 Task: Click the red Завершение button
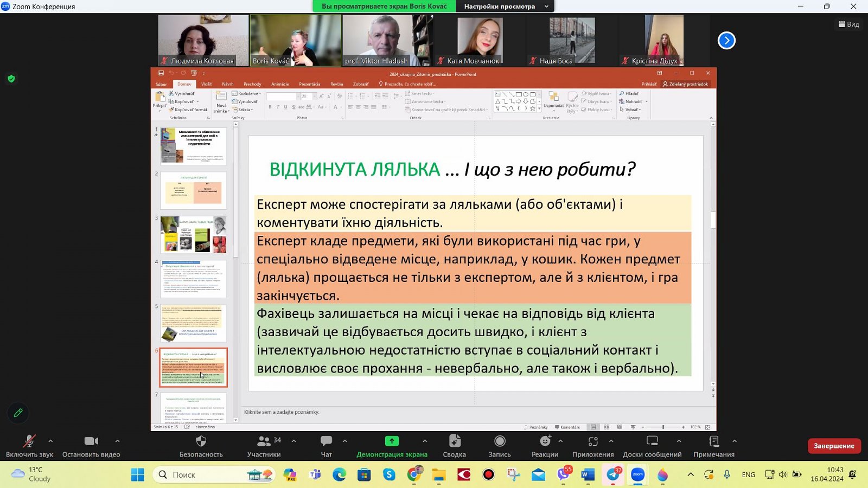click(834, 446)
